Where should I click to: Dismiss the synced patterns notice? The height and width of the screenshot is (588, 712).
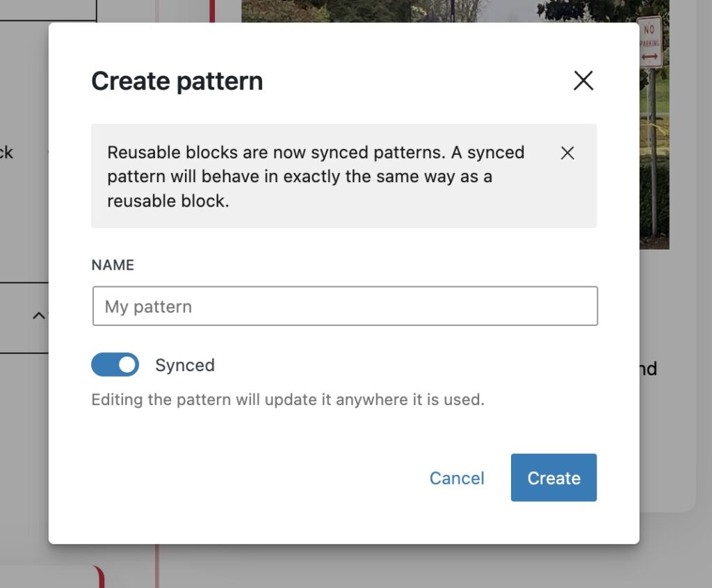pos(567,154)
